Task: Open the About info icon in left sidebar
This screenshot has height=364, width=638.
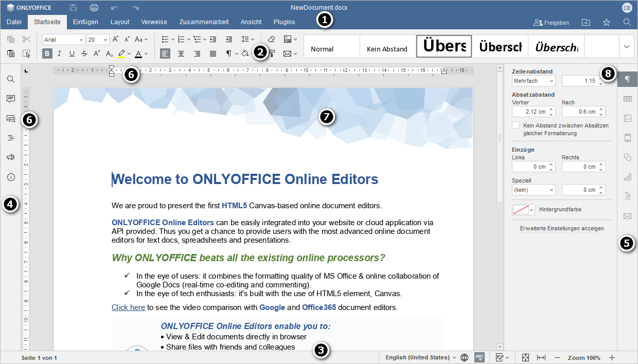Action: tap(11, 177)
